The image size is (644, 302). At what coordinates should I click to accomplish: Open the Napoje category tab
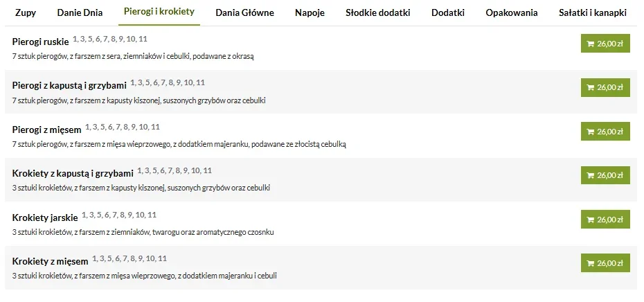[x=310, y=12]
